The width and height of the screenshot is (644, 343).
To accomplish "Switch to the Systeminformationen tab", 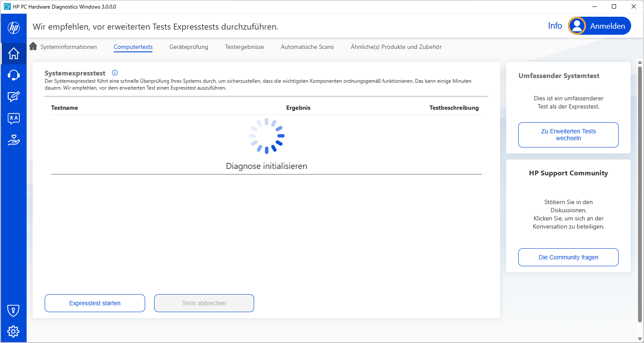I will (68, 47).
